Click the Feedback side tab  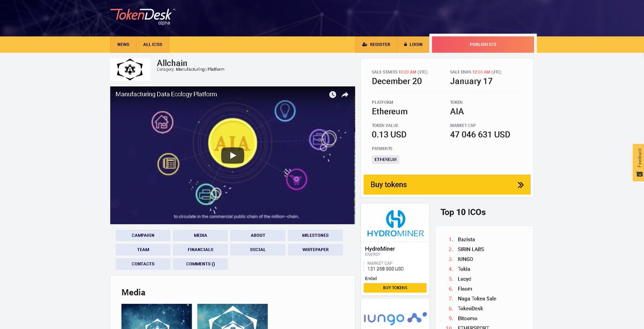click(638, 162)
